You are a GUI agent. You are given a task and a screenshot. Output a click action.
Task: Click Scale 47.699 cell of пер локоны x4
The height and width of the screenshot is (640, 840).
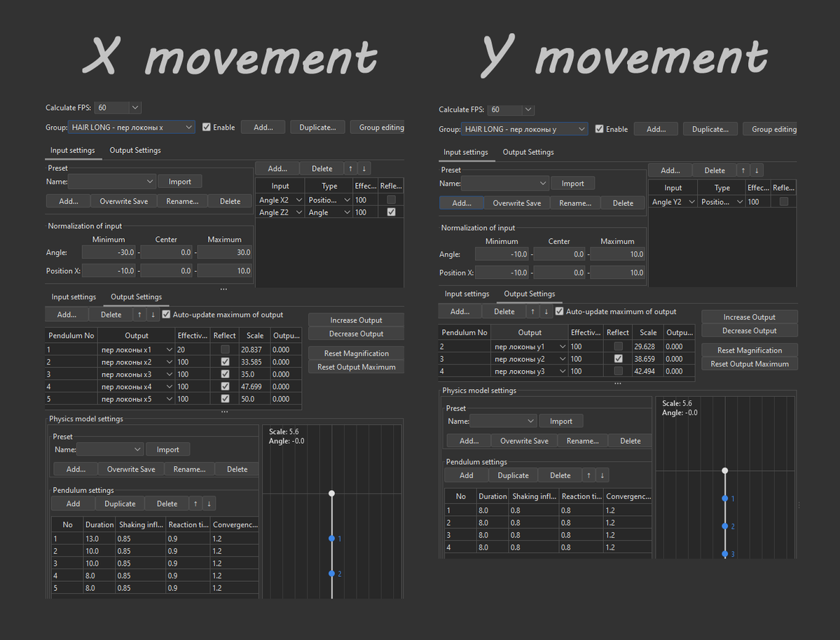coord(254,386)
